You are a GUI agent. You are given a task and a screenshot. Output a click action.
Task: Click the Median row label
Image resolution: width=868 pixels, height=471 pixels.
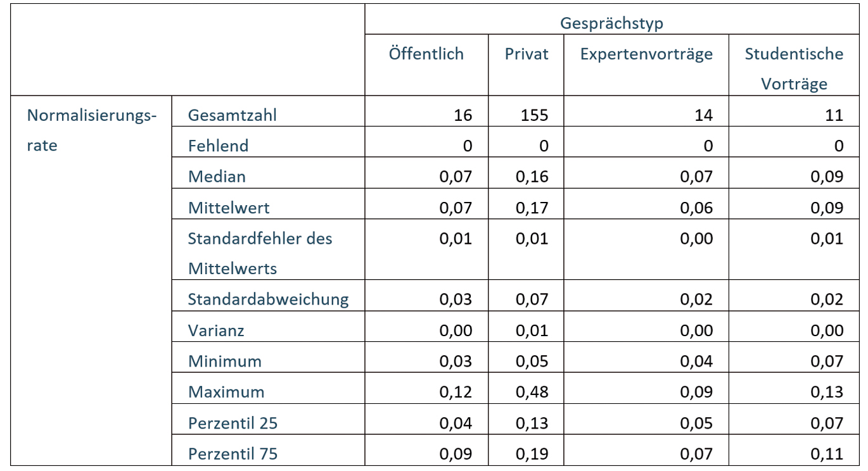coord(217,177)
